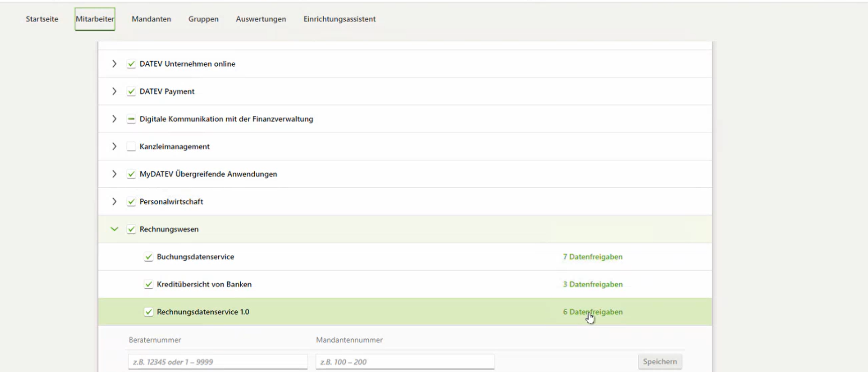Expand the Kanzleimanagement row
This screenshot has width=868, height=372.
pos(114,147)
